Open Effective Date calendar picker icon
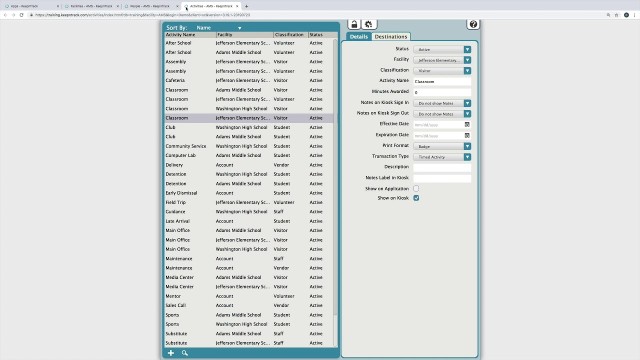Screen dimensions: 640x360 pos(467,124)
